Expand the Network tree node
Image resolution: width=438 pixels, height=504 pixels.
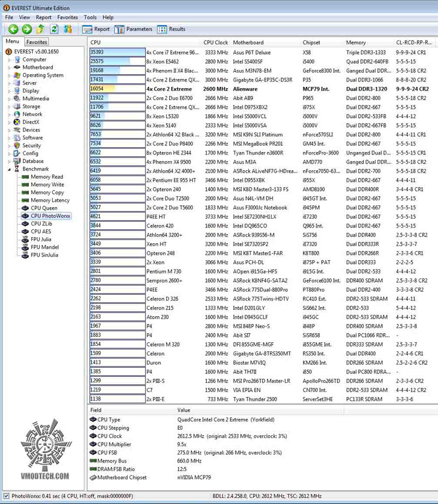click(x=9, y=114)
